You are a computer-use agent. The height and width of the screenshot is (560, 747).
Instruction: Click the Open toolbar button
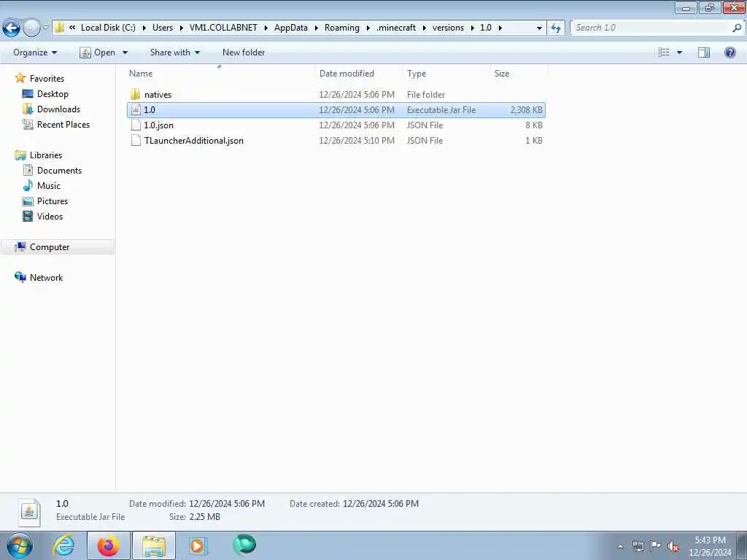(98, 52)
